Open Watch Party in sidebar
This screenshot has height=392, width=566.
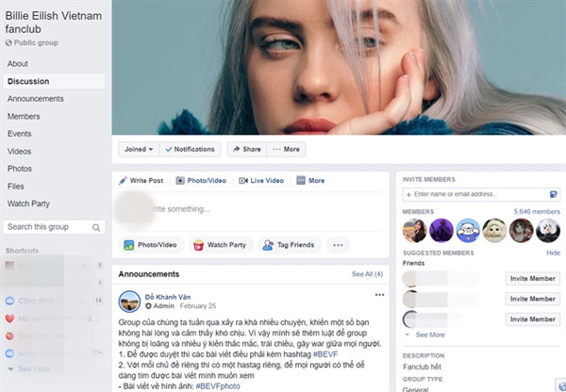pyautogui.click(x=28, y=204)
